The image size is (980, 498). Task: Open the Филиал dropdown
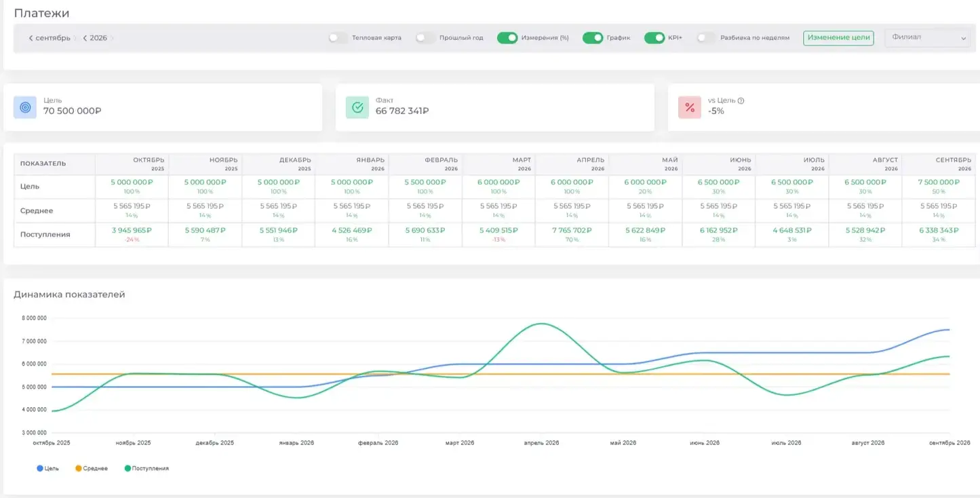tap(927, 38)
